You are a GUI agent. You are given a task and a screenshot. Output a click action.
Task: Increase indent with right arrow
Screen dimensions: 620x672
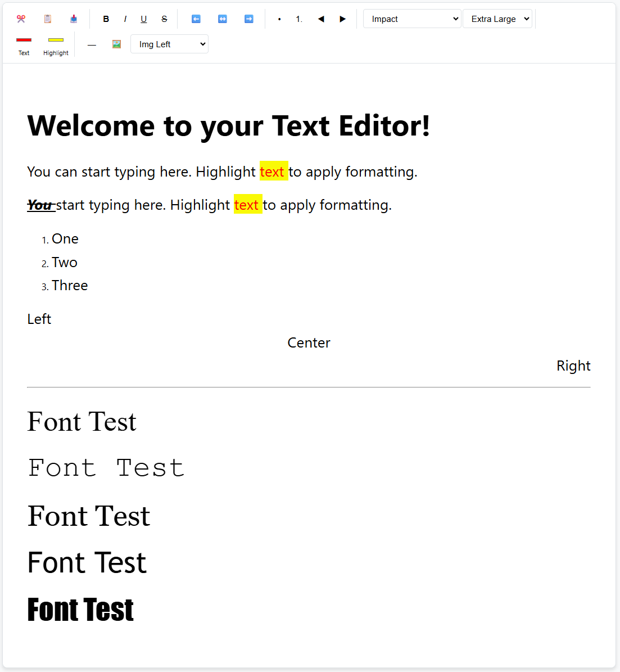(x=343, y=19)
